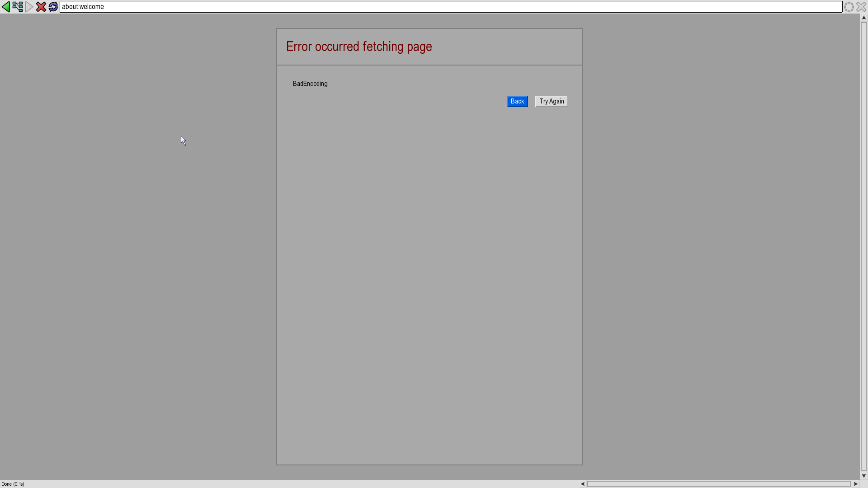The width and height of the screenshot is (868, 488).
Task: Close the browser window using grey X
Action: click(x=861, y=7)
